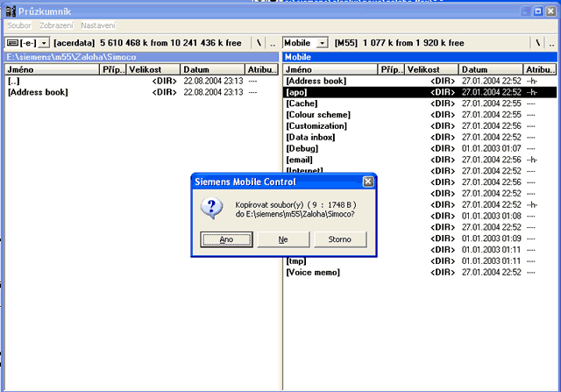The height and width of the screenshot is (392, 561).
Task: Sort right panel by Velikost column
Action: tap(431, 69)
